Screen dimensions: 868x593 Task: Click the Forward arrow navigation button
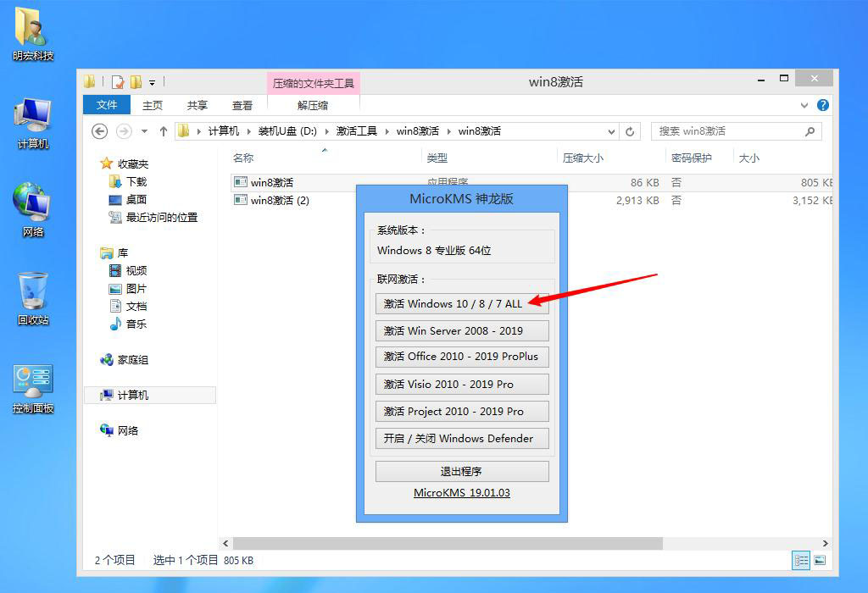coord(124,131)
